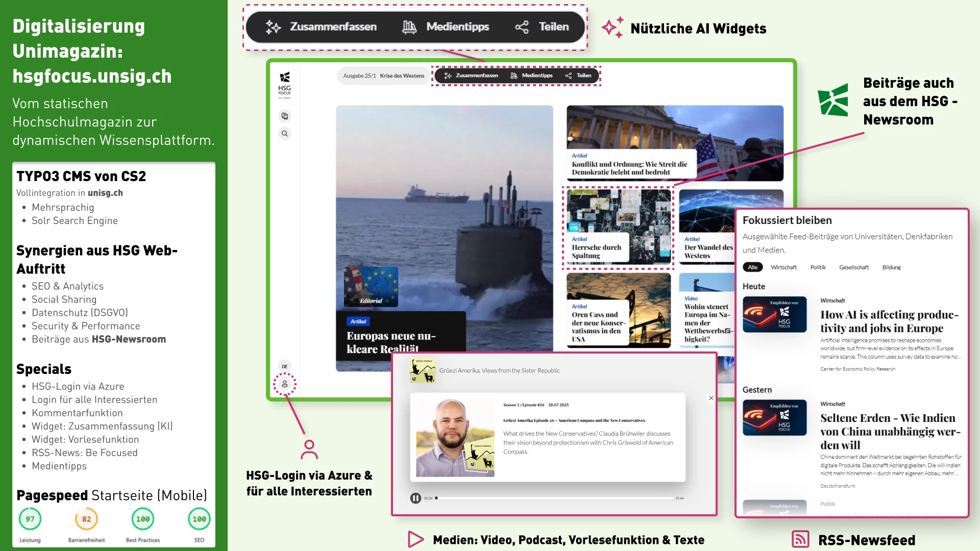980x551 pixels.
Task: Click the Barrierefreiheit score 82 gauge
Action: tap(86, 519)
